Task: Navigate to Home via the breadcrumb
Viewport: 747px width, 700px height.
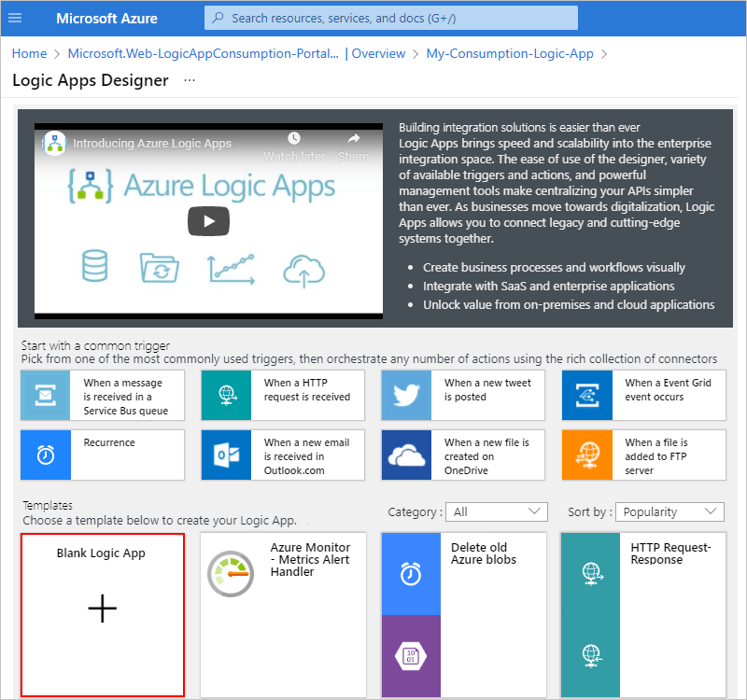Action: pos(29,53)
